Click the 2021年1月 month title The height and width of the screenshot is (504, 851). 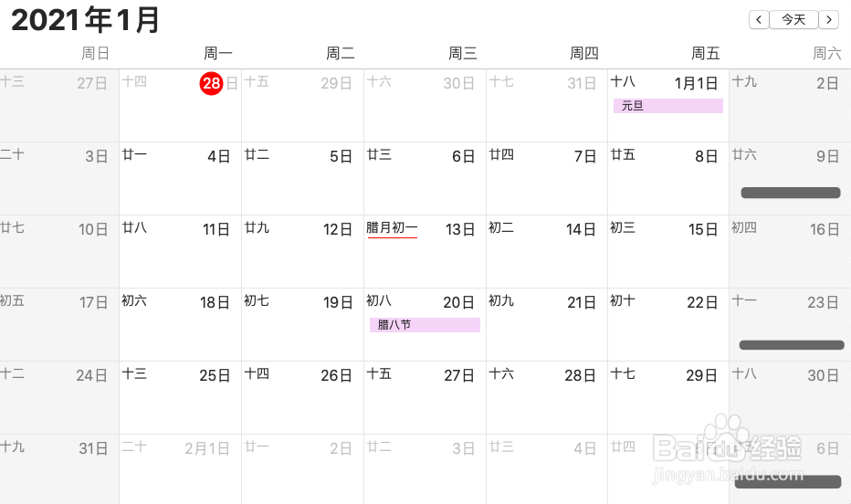point(86,20)
